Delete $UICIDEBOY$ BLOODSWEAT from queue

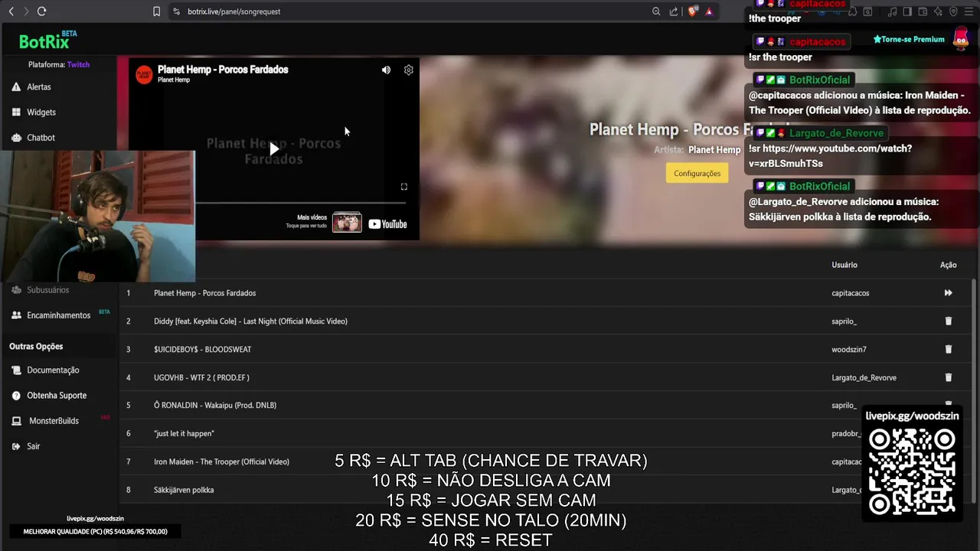point(948,350)
